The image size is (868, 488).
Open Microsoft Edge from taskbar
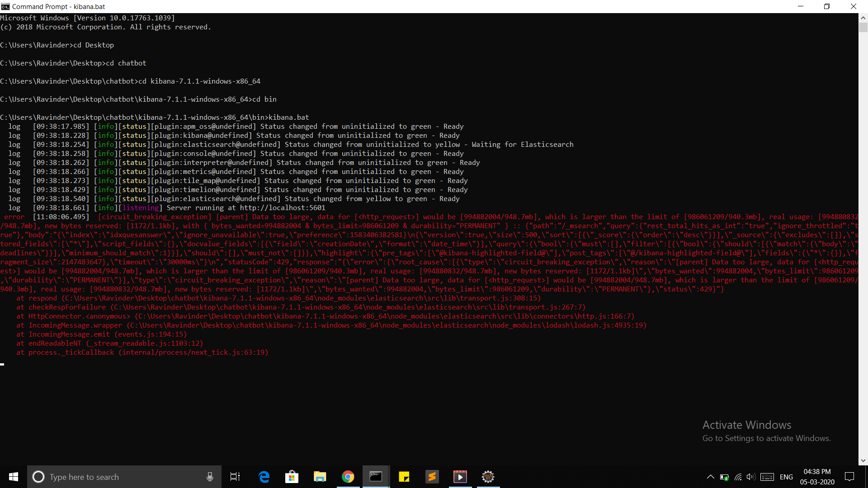(x=264, y=477)
